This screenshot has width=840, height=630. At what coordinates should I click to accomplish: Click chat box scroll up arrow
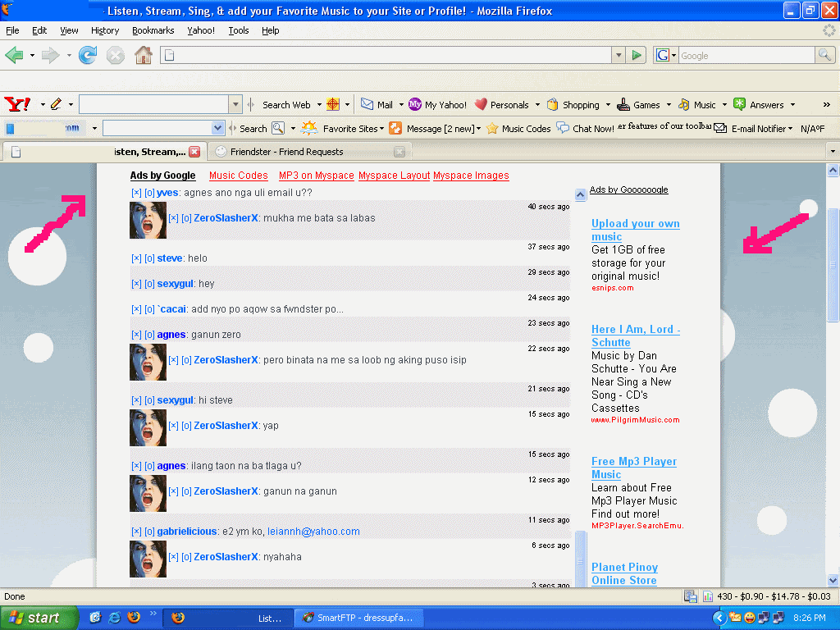coord(580,194)
